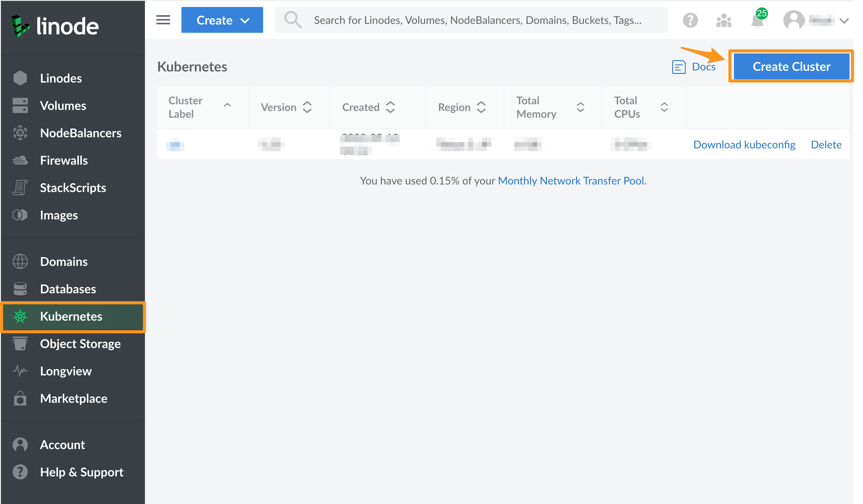The height and width of the screenshot is (504, 863).
Task: Open the notifications bell icon
Action: click(757, 20)
